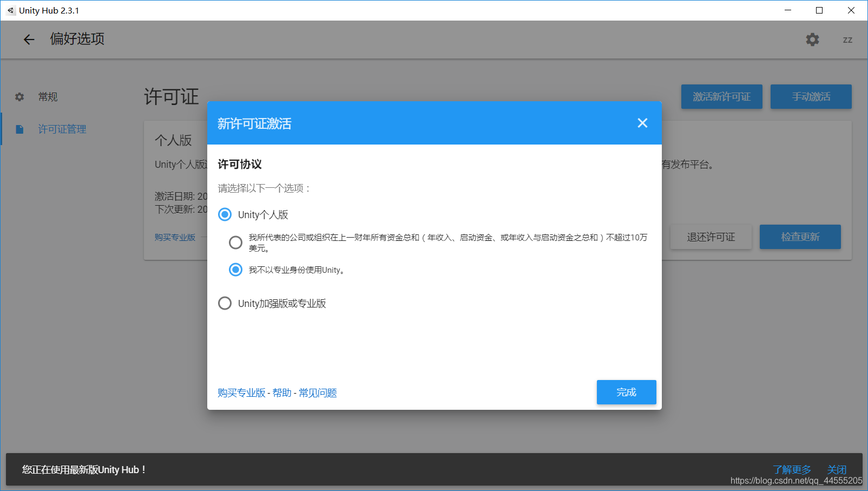Click the 退还许可证 button
This screenshot has height=491, width=868.
tap(711, 237)
